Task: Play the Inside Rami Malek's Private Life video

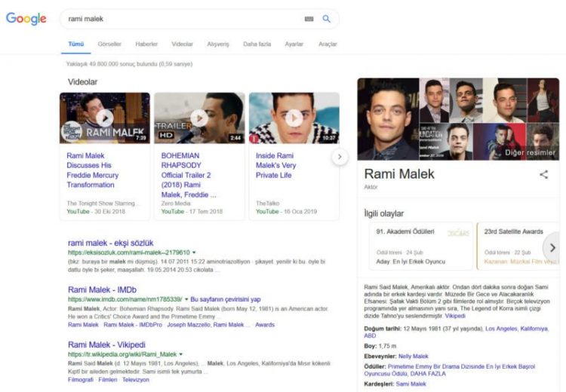Action: [x=294, y=118]
